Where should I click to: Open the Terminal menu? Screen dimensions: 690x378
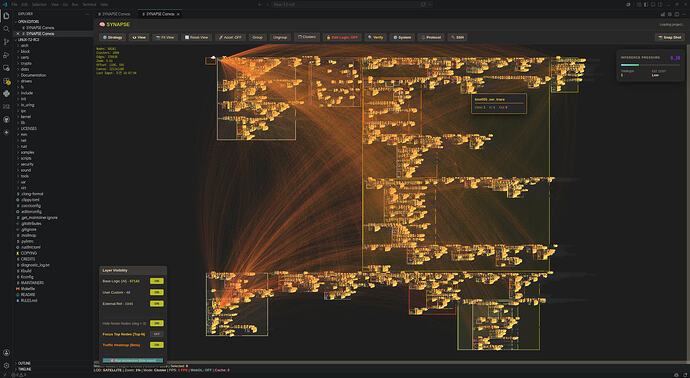point(89,4)
